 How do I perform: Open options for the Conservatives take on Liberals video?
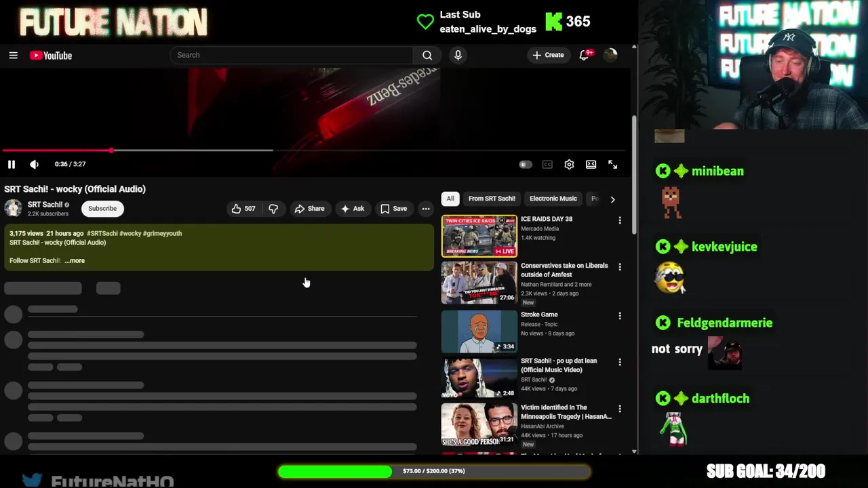coord(620,267)
